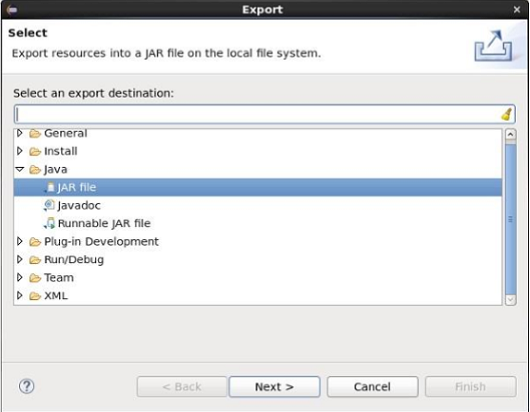Click the scrollbar up arrow
This screenshot has width=530, height=412.
click(510, 135)
